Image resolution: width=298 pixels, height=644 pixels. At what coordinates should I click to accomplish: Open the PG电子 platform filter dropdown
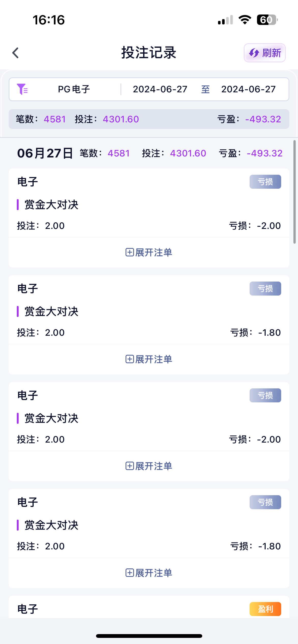coord(74,89)
